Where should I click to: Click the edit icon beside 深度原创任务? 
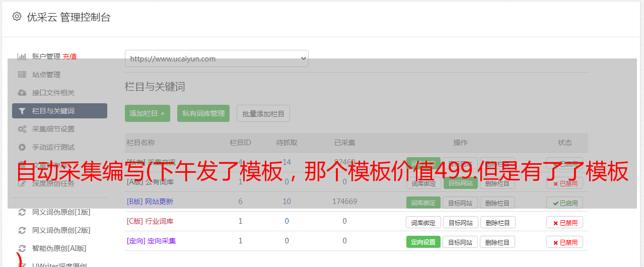click(22, 183)
